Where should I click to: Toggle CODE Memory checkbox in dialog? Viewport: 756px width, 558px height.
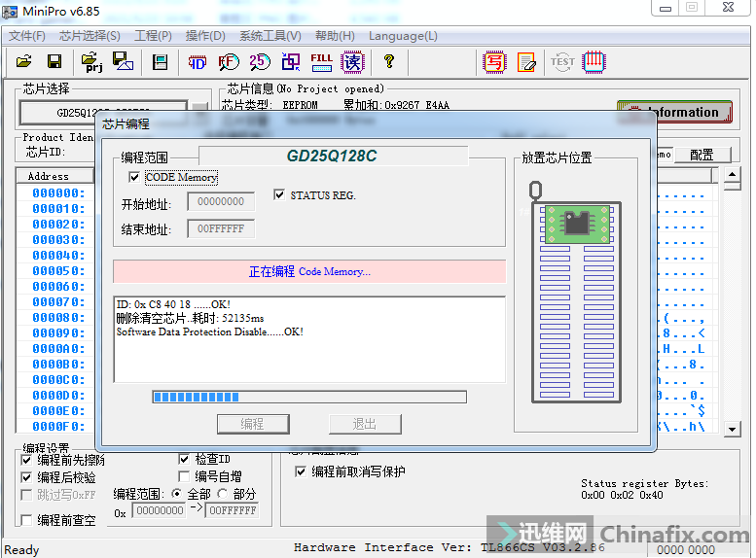pos(134,177)
